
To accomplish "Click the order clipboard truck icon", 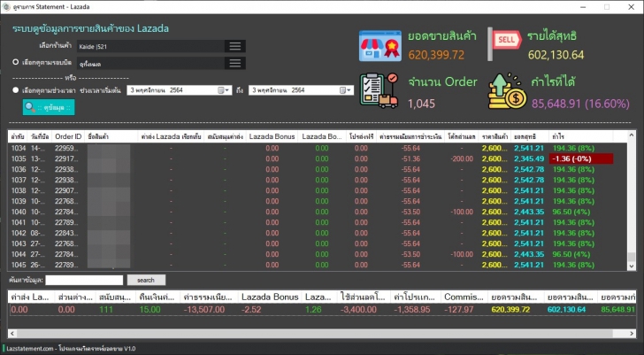I will [379, 91].
